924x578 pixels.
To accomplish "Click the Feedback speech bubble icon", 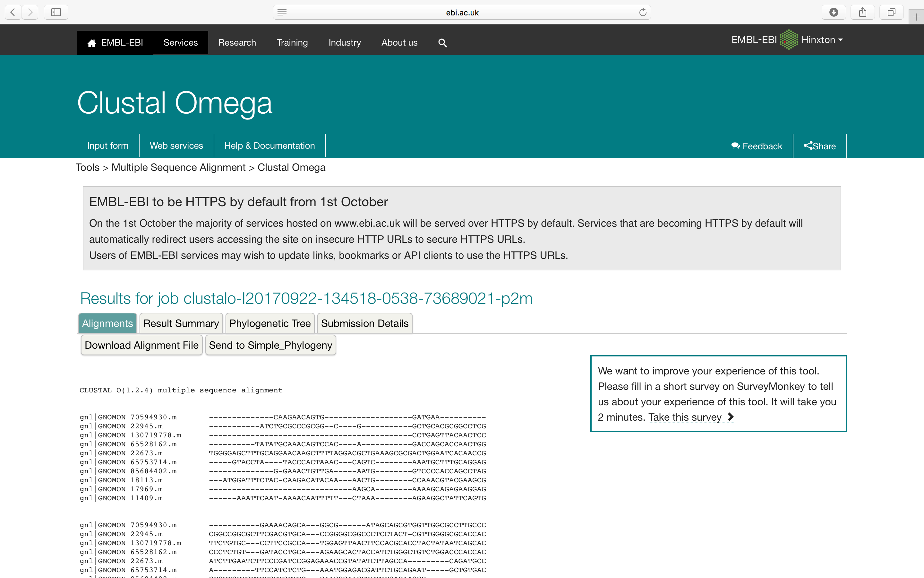I will coord(736,146).
